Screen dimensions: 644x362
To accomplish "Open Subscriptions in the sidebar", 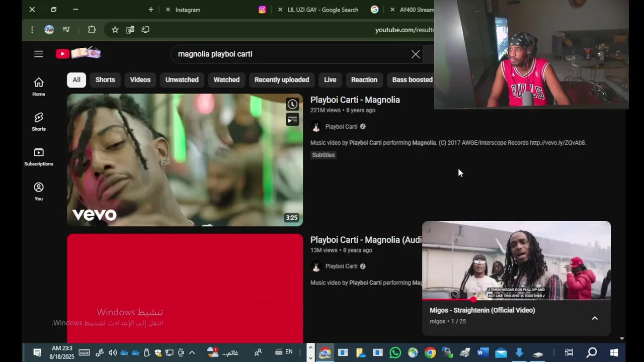I will (39, 157).
